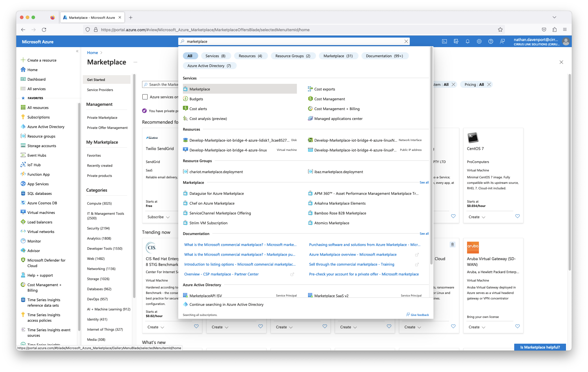
Task: Open Marketplace service search result
Action: pos(240,89)
